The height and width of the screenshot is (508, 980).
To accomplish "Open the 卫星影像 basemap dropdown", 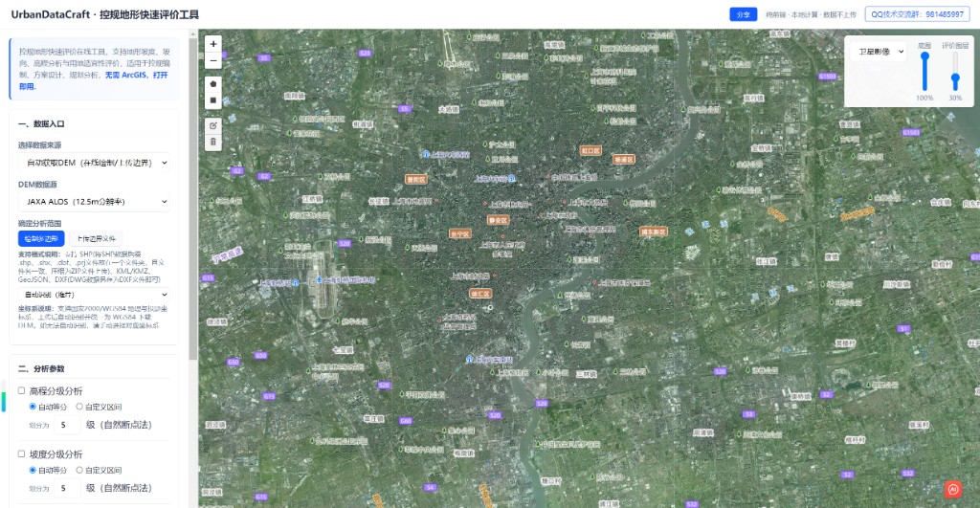I will (x=878, y=52).
